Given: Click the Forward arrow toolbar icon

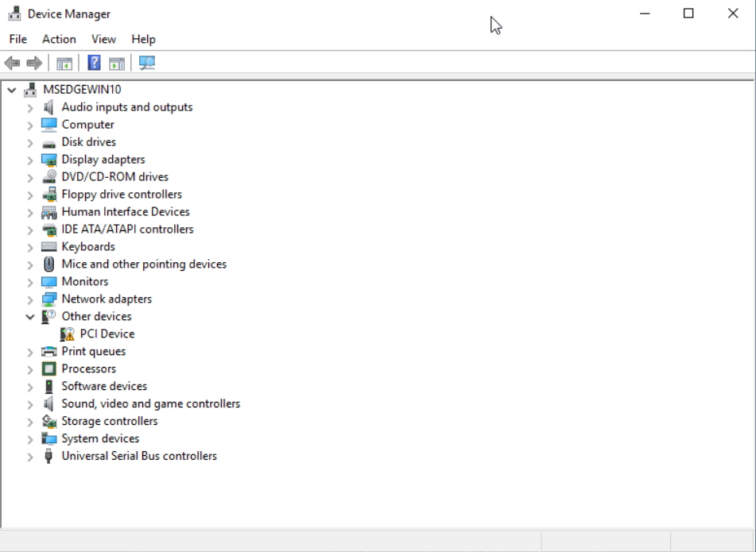Looking at the screenshot, I should 34,64.
